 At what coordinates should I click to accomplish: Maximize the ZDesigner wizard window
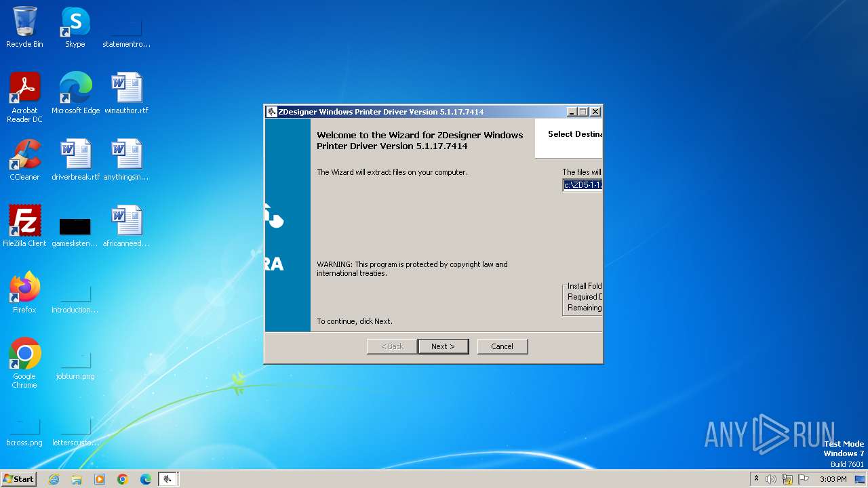583,112
